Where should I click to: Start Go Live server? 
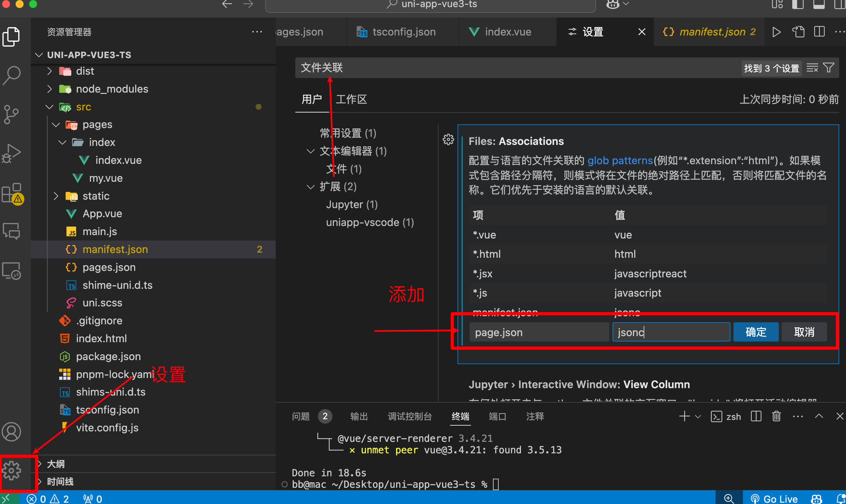point(774,499)
